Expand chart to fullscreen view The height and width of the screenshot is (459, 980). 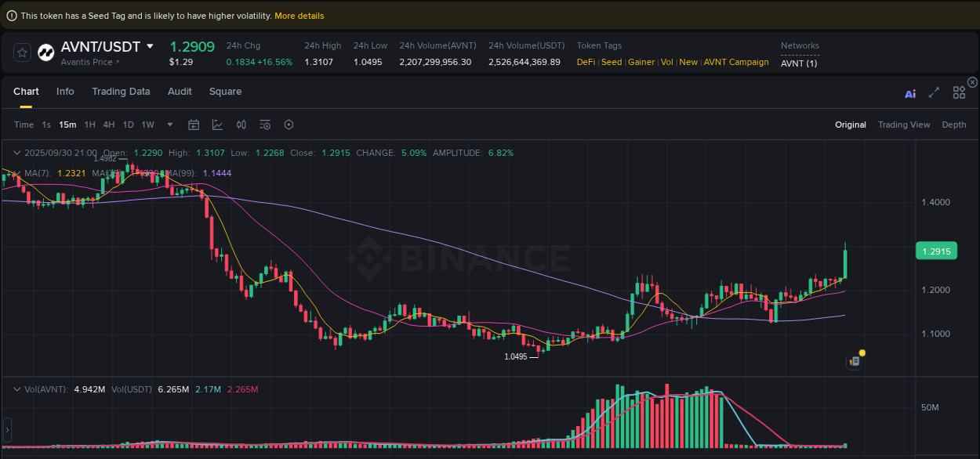pos(934,92)
